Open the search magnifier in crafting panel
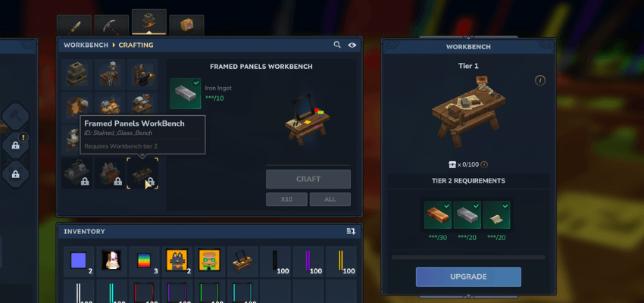This screenshot has height=303, width=644. tap(337, 45)
